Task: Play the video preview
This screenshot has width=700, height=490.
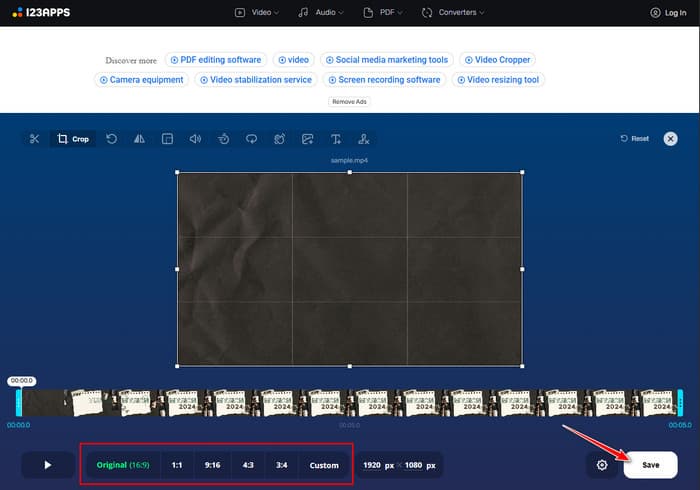Action: coord(47,465)
